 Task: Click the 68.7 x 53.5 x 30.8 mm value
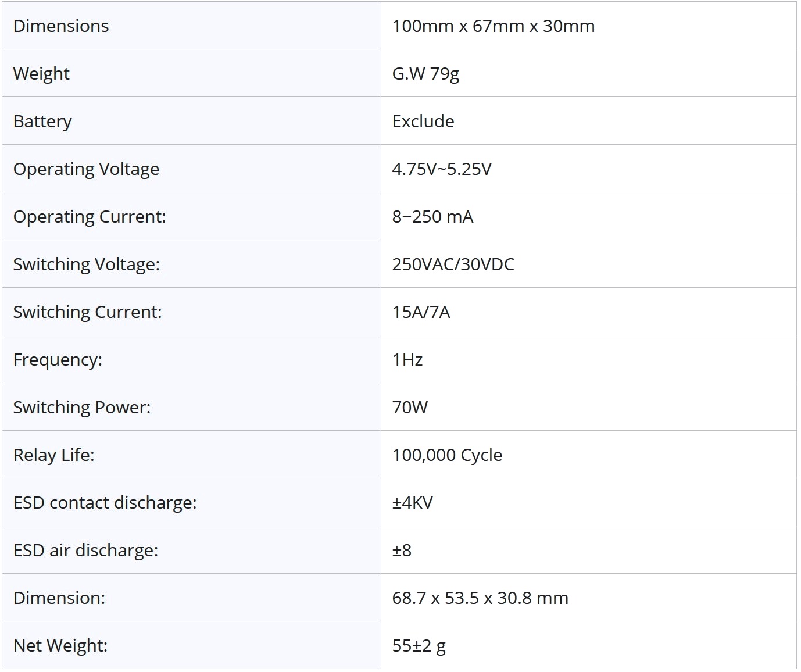[480, 598]
